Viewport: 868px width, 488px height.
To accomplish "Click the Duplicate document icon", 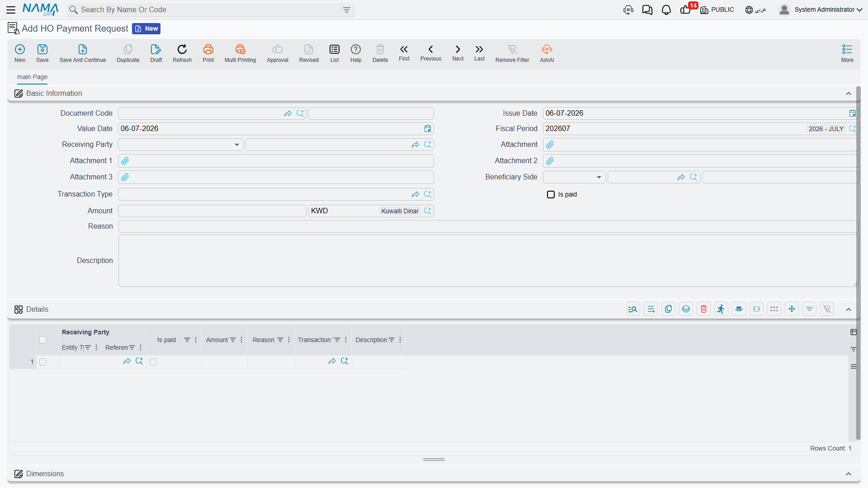I will pos(128,49).
